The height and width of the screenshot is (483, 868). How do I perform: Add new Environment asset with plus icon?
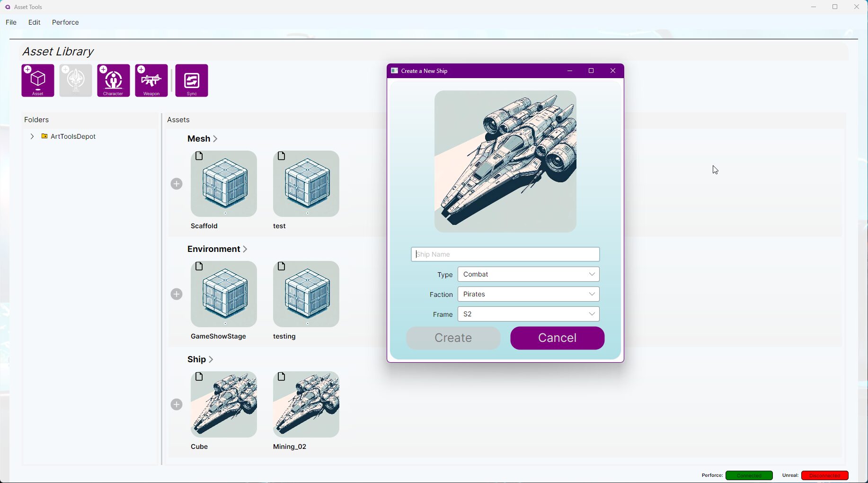click(177, 294)
